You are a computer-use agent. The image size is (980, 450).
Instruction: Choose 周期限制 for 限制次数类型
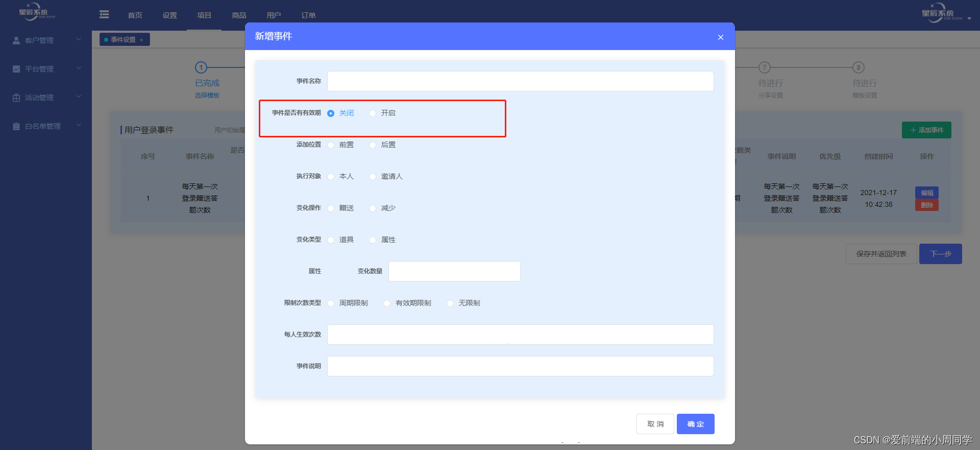[331, 303]
